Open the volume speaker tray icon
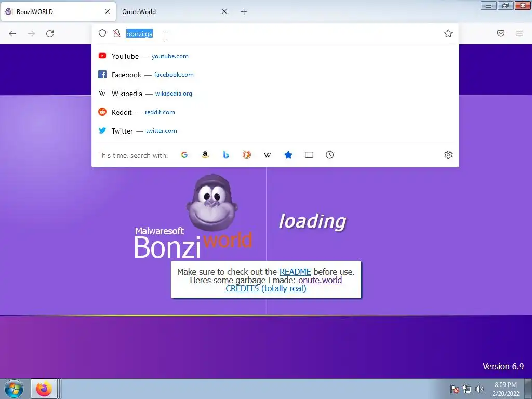 (479, 389)
